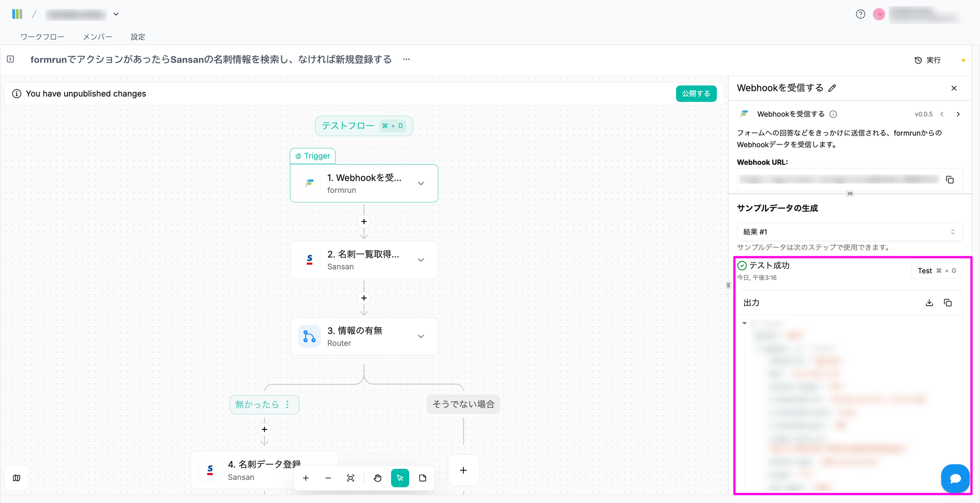Select the hand pan tool
980x503 pixels.
point(378,478)
